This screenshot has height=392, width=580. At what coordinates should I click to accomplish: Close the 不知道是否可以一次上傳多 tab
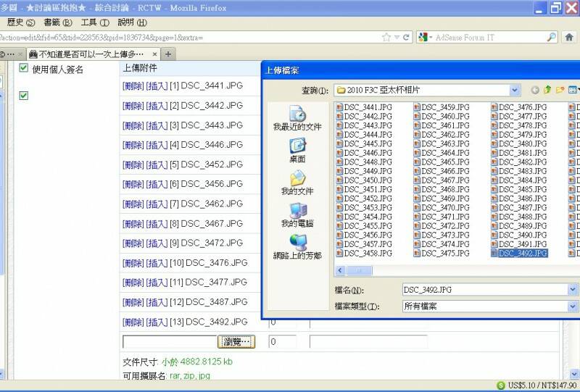coord(154,54)
